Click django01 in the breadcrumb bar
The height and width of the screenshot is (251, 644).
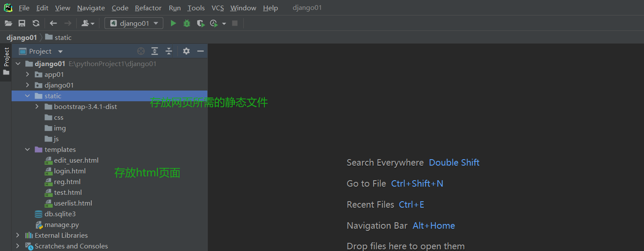coord(21,37)
